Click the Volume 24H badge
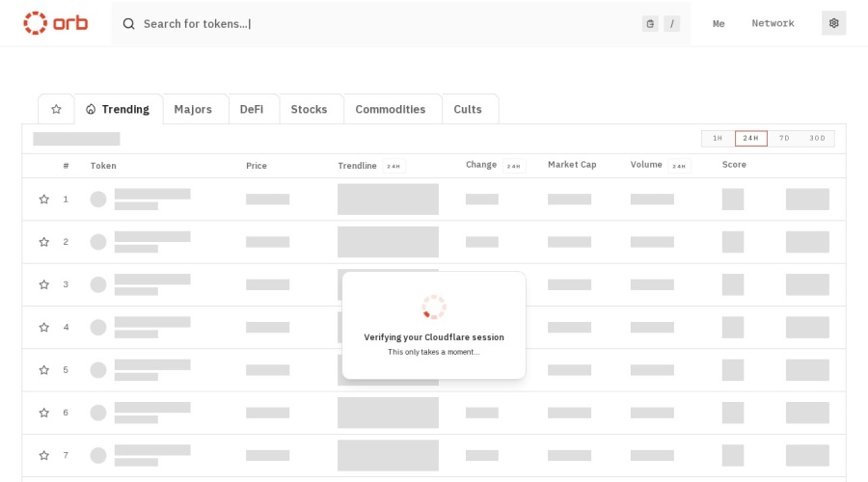The height and width of the screenshot is (482, 868). pyautogui.click(x=679, y=166)
